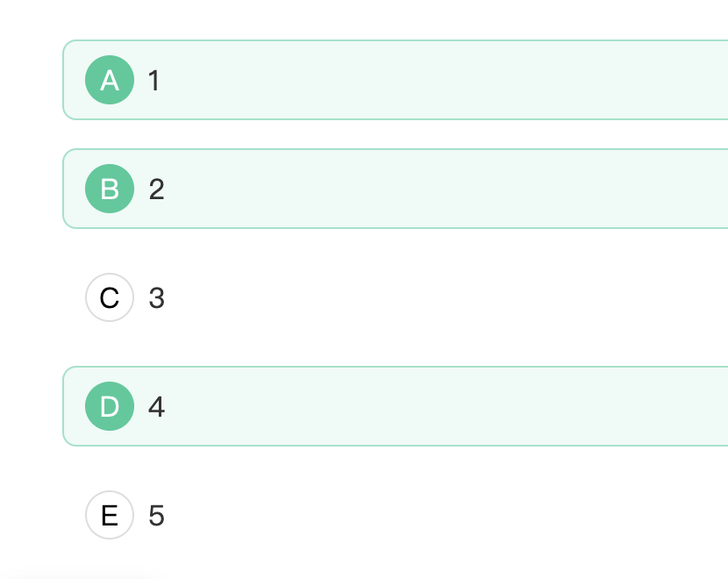Select the white circle labeled E
The height and width of the screenshot is (579, 728).
110,515
